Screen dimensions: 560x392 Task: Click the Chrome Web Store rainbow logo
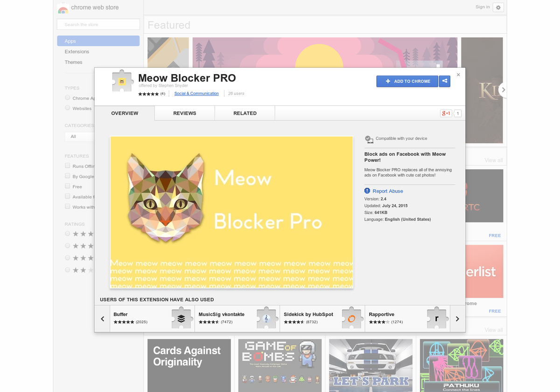click(63, 8)
